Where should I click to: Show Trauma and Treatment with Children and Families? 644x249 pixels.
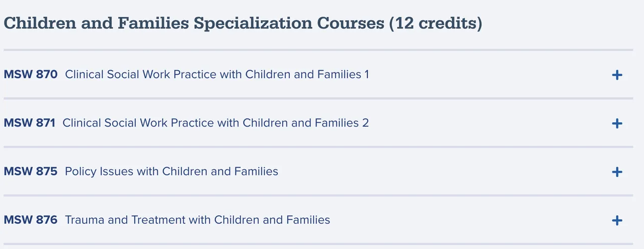(x=197, y=220)
